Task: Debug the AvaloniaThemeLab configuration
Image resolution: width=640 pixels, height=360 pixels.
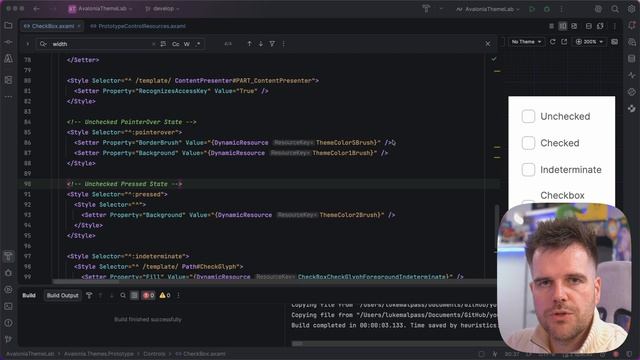Action: click(547, 9)
